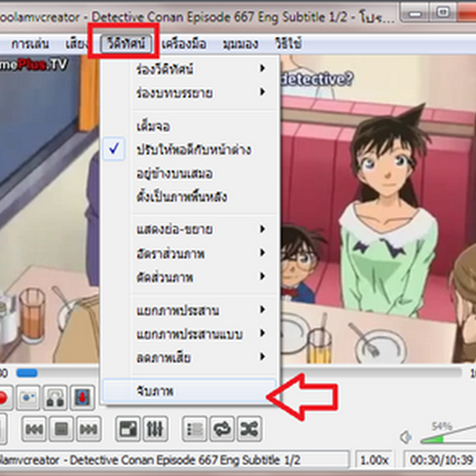Viewport: 476px width, 476px height.
Task: Expand ลดภาพเสีย post-processing submenu
Action: click(189, 358)
